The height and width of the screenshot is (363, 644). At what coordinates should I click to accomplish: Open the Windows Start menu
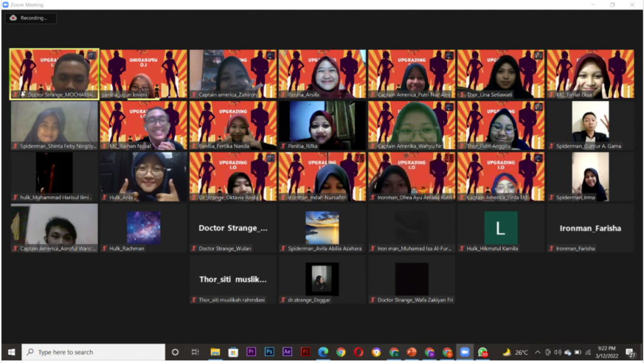[x=11, y=352]
